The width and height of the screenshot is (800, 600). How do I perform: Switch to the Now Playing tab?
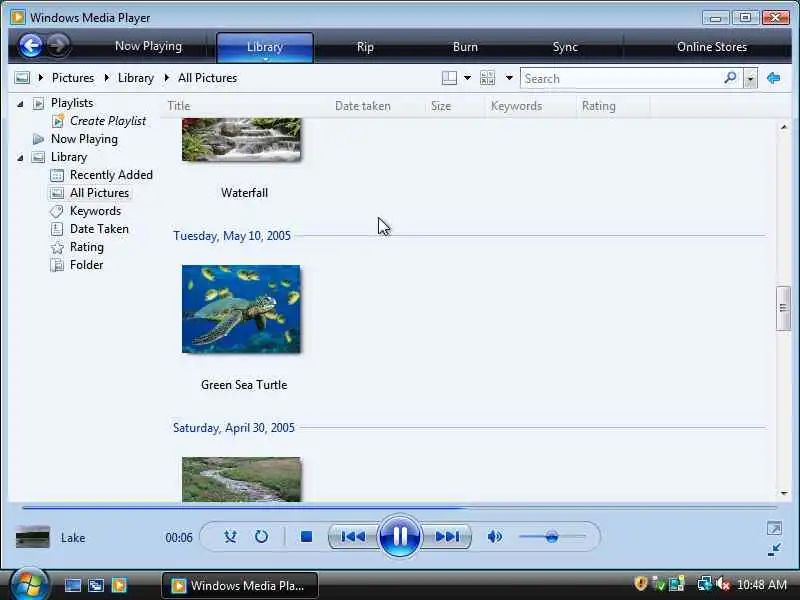148,46
